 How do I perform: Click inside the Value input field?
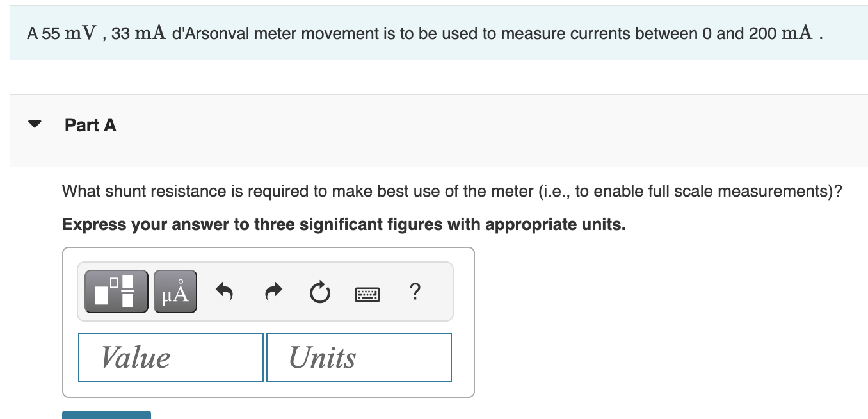point(170,357)
